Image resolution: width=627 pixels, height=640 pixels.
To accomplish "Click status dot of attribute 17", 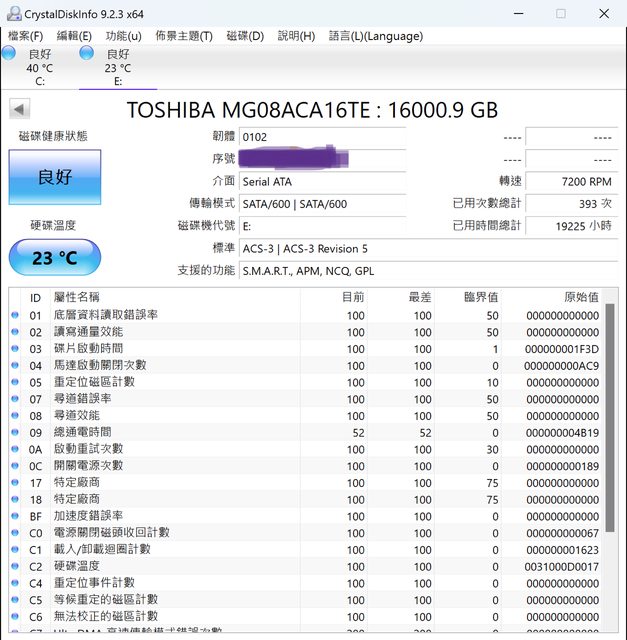I will click(15, 482).
